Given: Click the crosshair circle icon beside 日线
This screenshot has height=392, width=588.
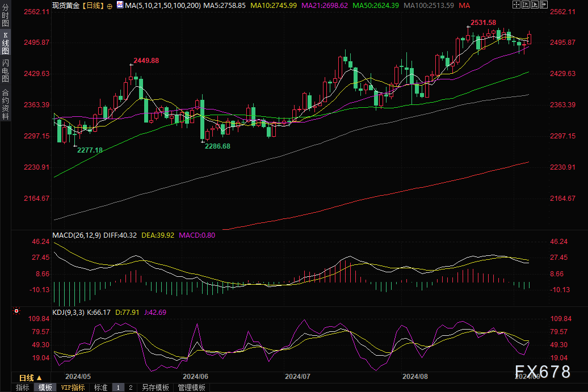Looking at the screenshot, I should pos(110,5).
